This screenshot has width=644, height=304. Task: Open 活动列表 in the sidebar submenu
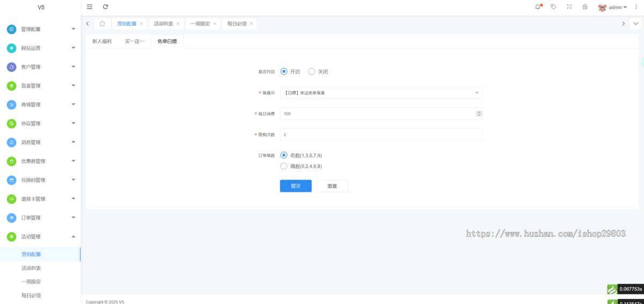(x=31, y=268)
